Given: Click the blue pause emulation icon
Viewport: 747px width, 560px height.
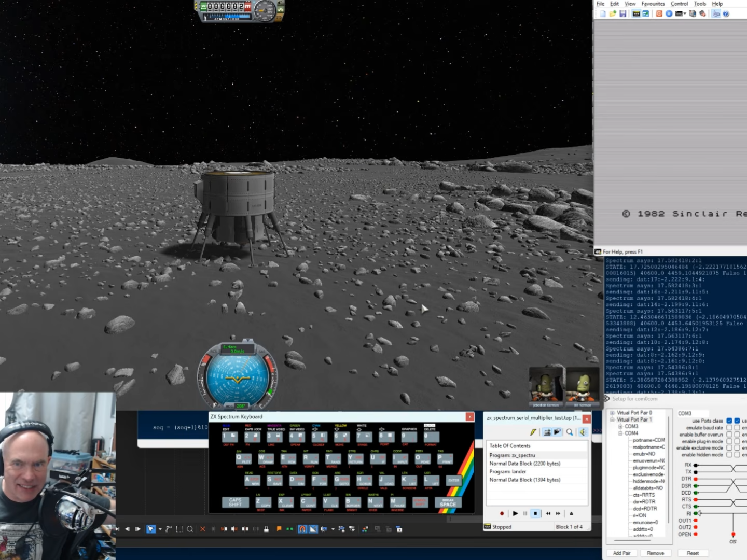Looking at the screenshot, I should tap(669, 13).
